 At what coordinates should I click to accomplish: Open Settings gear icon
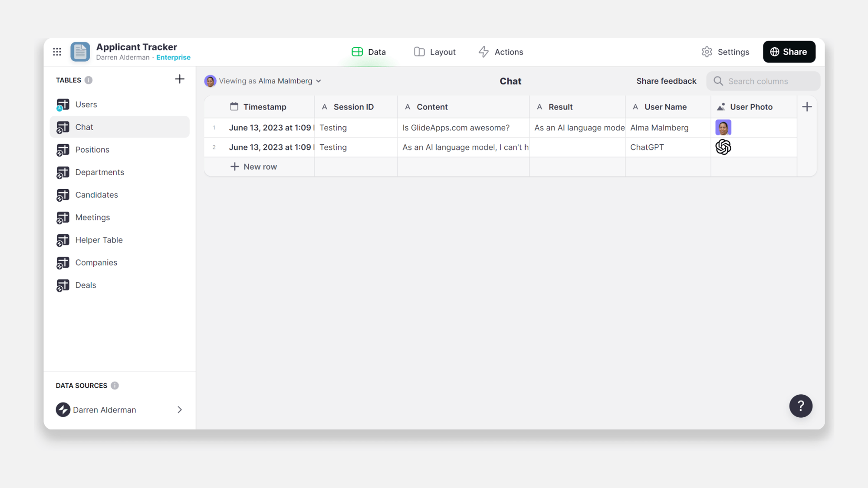coord(707,52)
